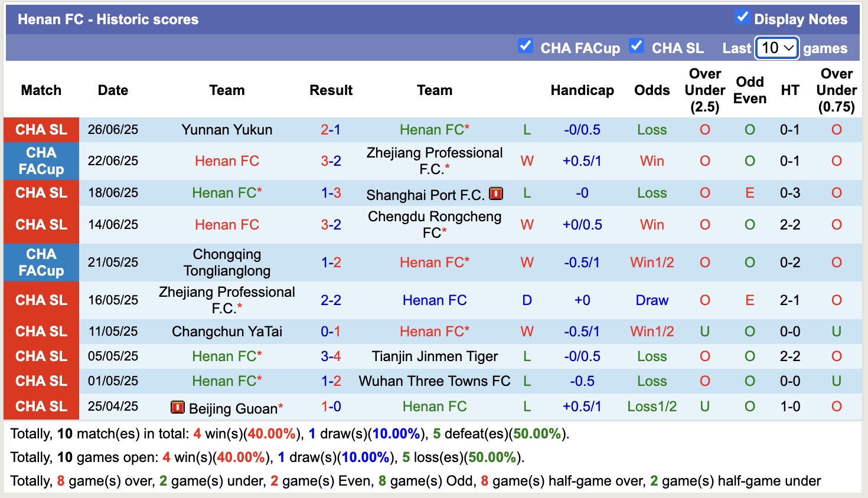Select the CHA SL badge on the 01/05/25 row
Image resolution: width=868 pixels, height=498 pixels.
pos(41,381)
